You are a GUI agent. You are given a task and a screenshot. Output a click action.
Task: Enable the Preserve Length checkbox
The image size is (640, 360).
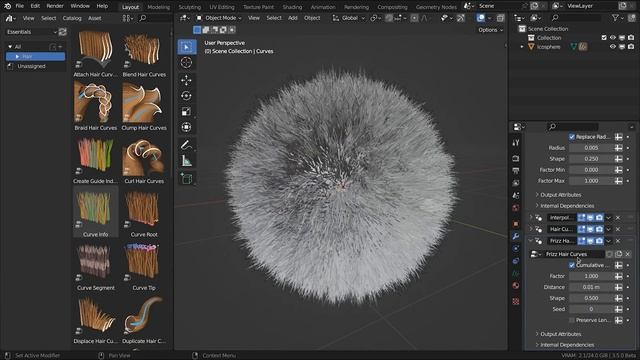572,320
